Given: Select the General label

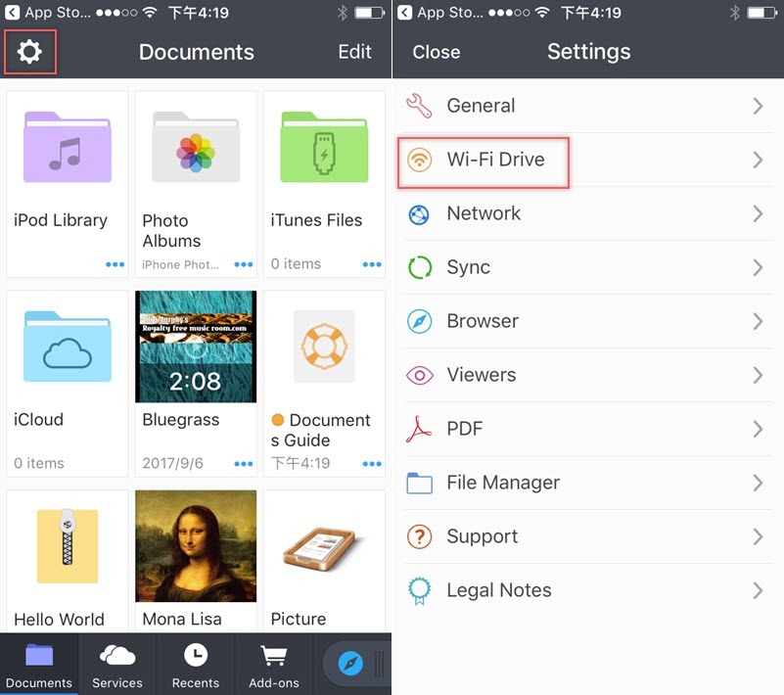Looking at the screenshot, I should click(481, 106).
